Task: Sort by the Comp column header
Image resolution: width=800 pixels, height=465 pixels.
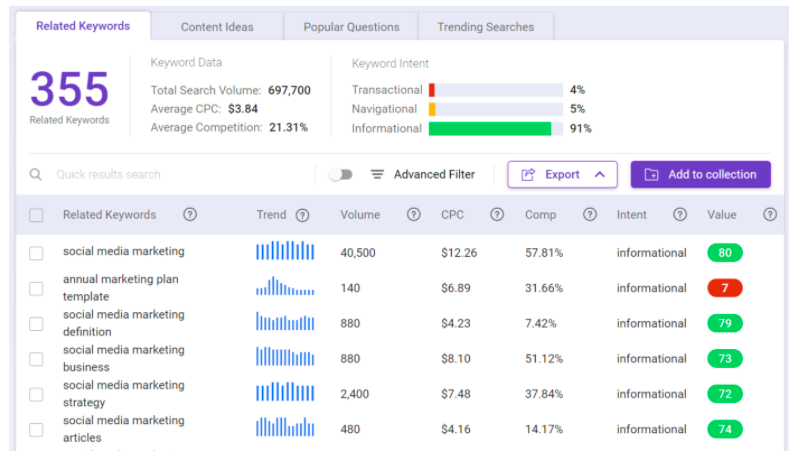Action: point(540,215)
